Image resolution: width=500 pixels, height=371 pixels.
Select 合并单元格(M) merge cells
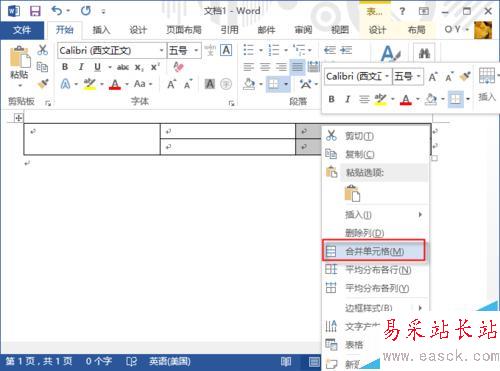[x=374, y=250]
